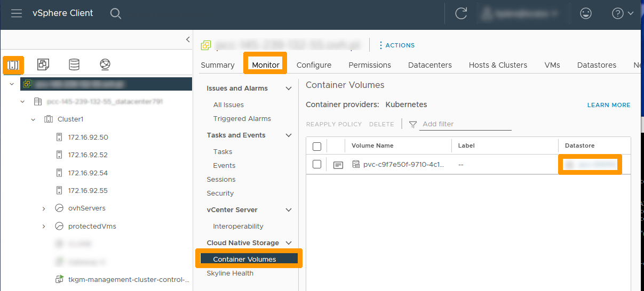This screenshot has height=291, width=644.
Task: Select host 172.16.92.55
Action: coord(88,190)
